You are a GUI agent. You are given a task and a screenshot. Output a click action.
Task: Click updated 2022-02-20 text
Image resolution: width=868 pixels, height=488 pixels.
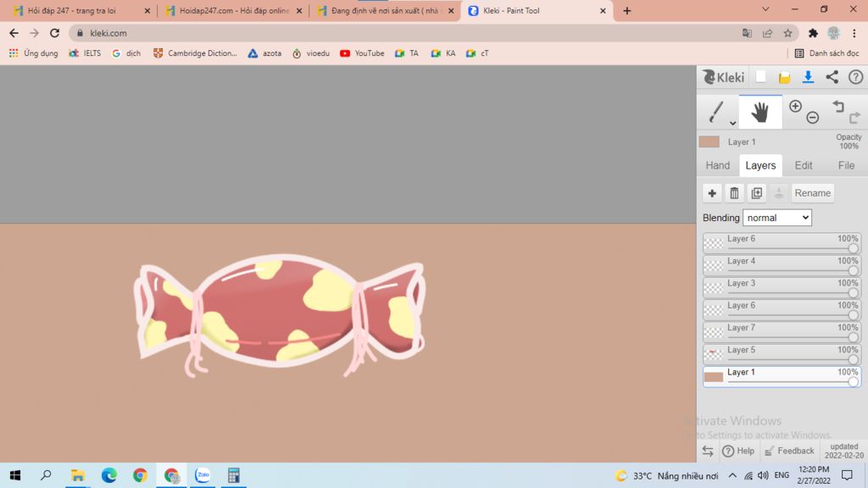tap(844, 451)
